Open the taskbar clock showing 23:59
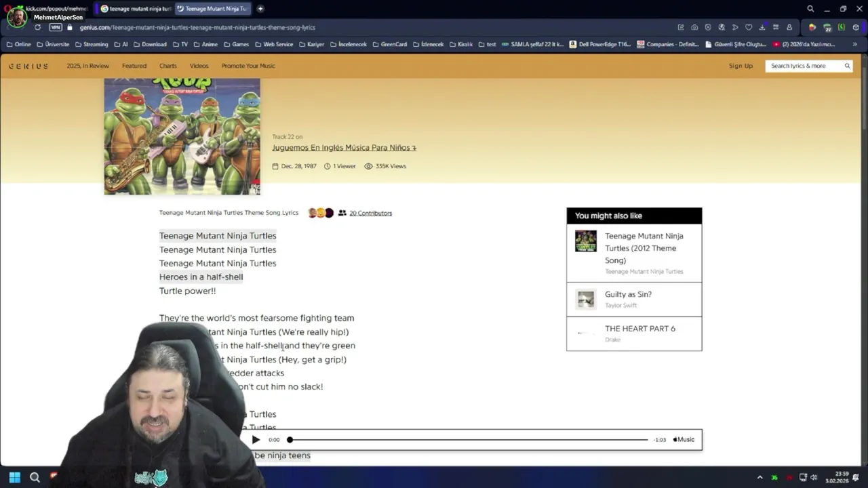The width and height of the screenshot is (868, 488). [837, 477]
